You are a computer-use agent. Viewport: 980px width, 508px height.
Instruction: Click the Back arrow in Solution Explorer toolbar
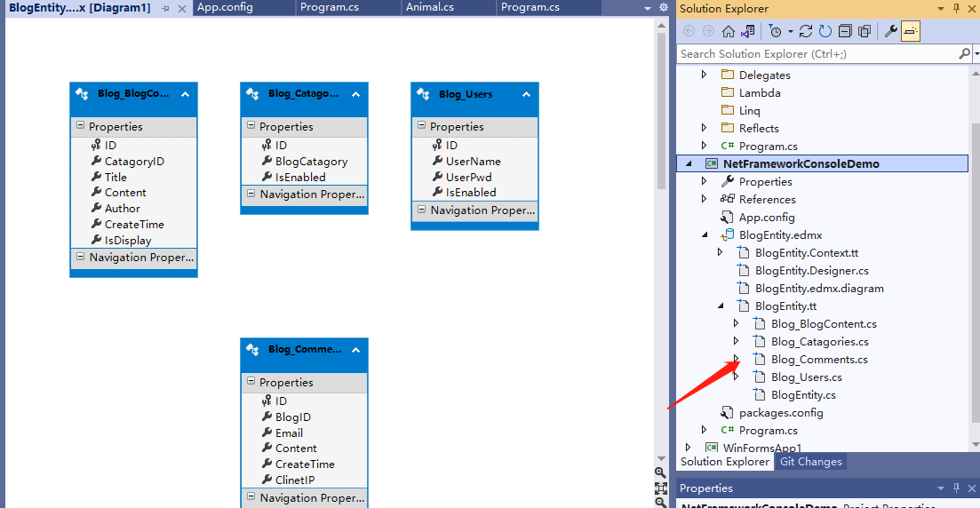click(x=689, y=31)
